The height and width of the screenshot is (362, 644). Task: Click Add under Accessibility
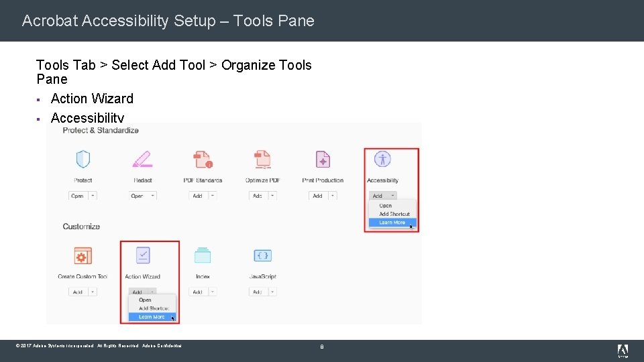378,196
